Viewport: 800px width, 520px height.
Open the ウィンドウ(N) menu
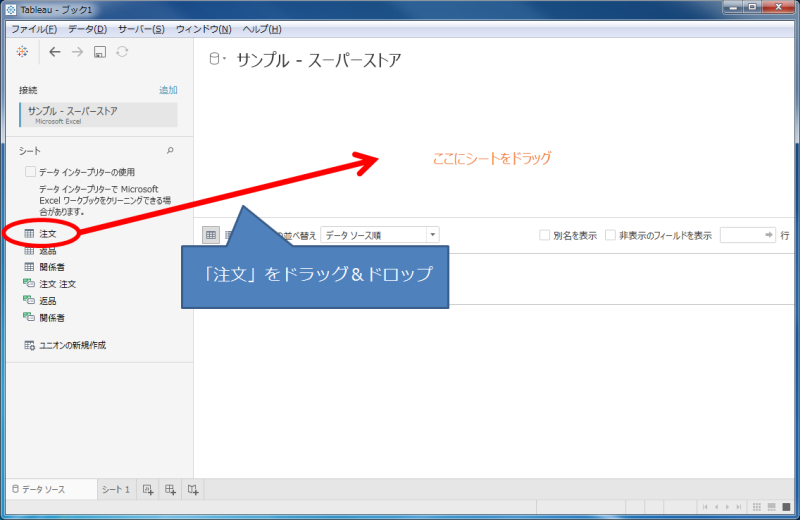[204, 29]
